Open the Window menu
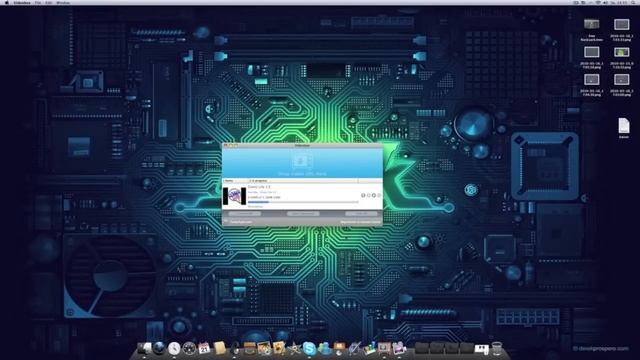Screen dimensions: 640x360 tap(63, 2)
